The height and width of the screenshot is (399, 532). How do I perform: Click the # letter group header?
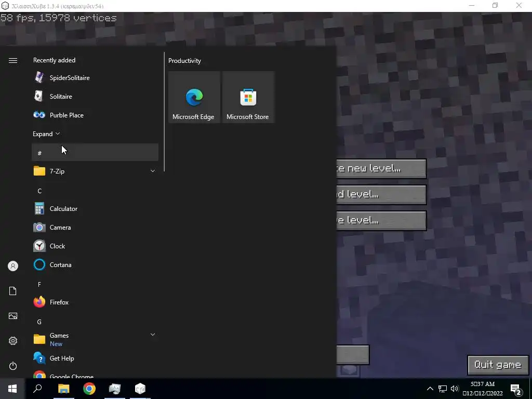95,152
